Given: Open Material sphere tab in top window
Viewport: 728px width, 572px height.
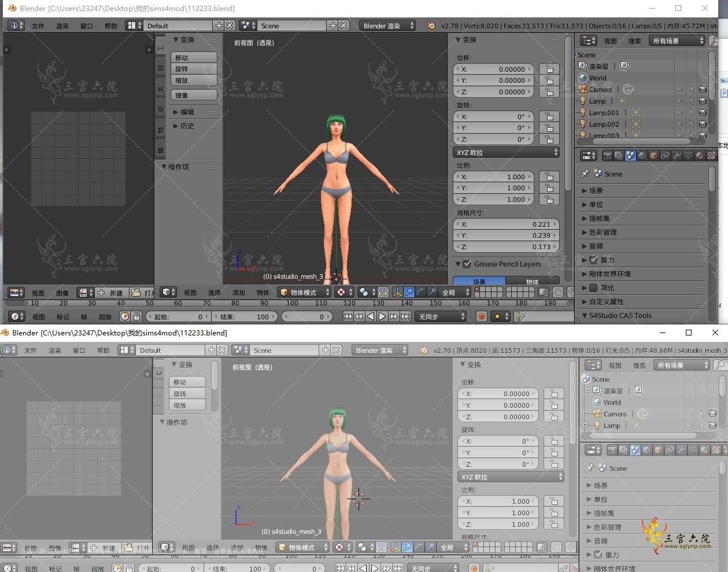Looking at the screenshot, I should point(700,156).
